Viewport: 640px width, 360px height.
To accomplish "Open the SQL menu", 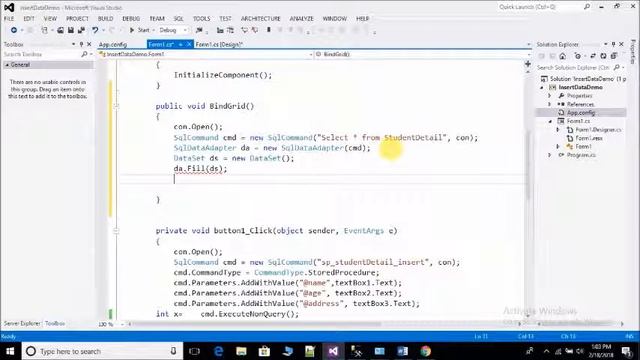I will click(x=178, y=19).
